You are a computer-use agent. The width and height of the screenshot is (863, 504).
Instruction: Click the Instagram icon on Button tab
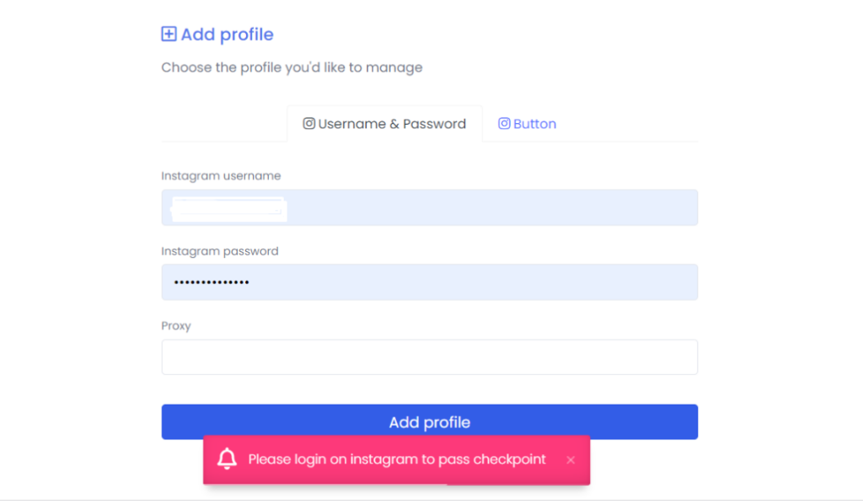point(504,123)
